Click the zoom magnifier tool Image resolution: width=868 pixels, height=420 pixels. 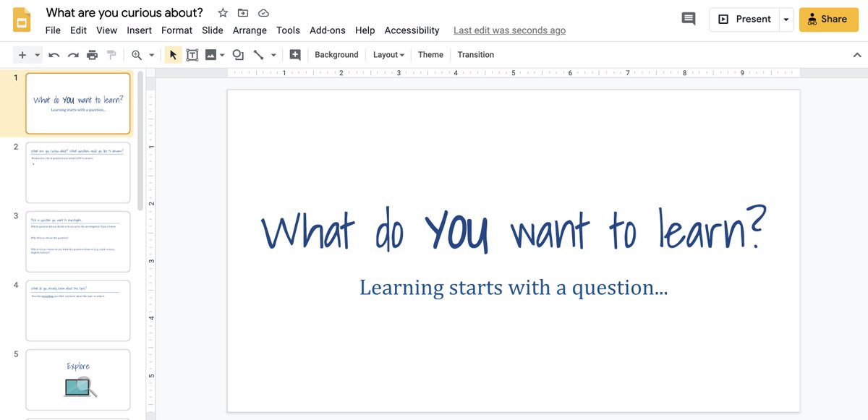(137, 55)
